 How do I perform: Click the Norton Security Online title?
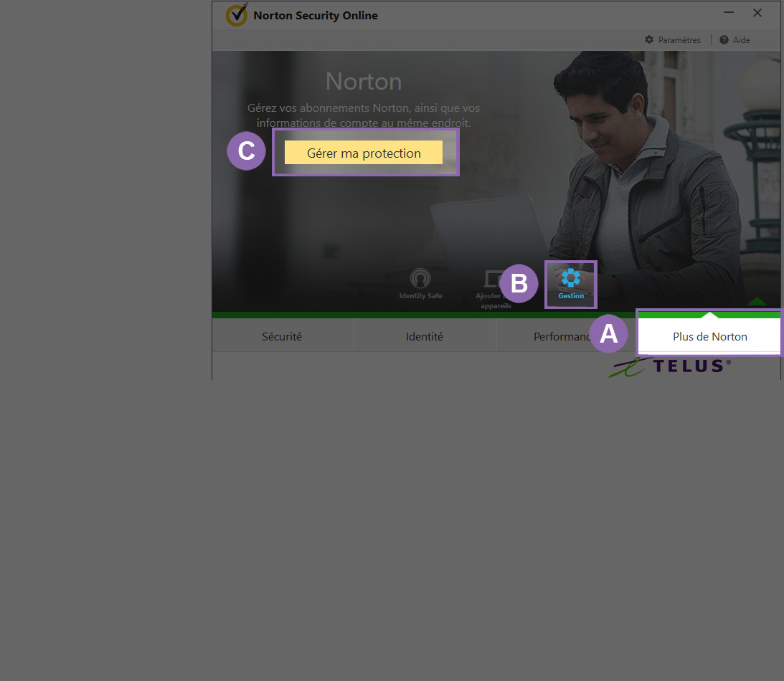pos(316,16)
